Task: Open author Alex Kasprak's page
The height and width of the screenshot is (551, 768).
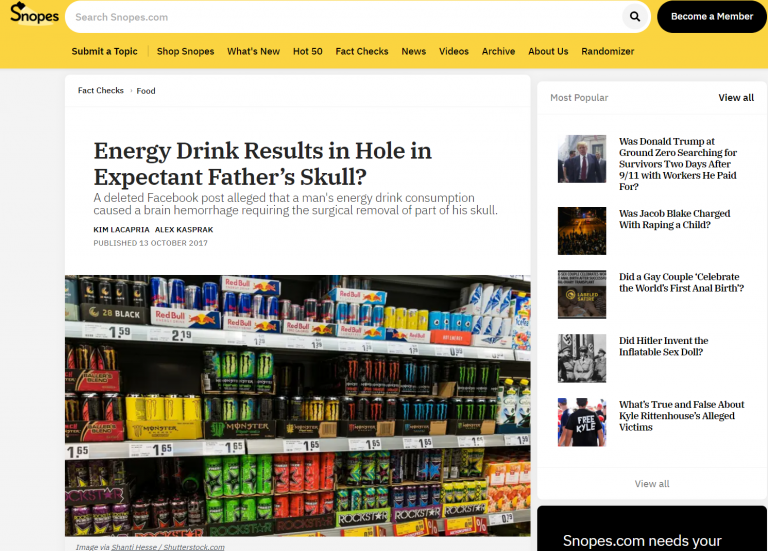Action: (184, 230)
